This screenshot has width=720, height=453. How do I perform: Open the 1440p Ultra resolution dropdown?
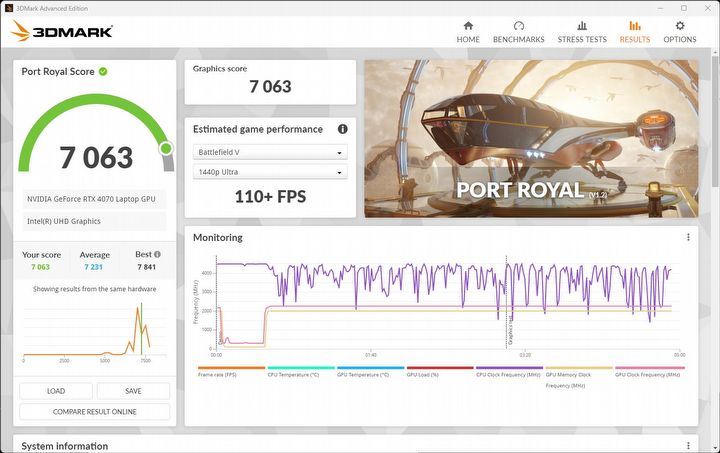(269, 173)
